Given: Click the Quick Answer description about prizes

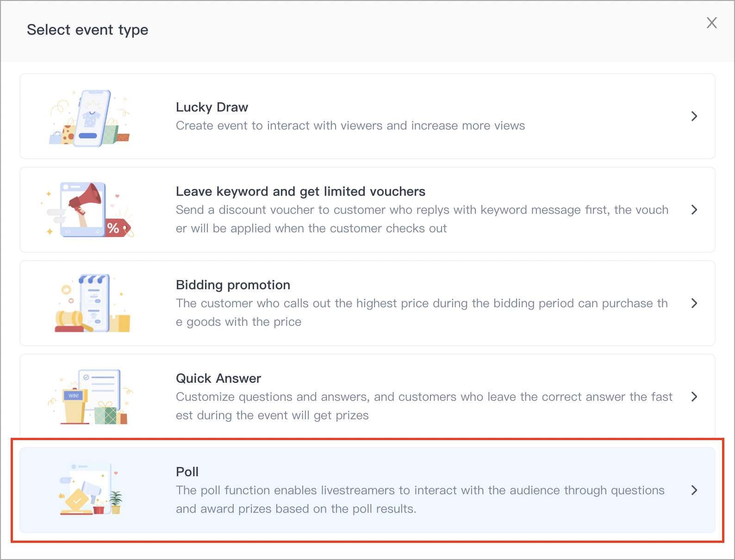Looking at the screenshot, I should coord(424,406).
